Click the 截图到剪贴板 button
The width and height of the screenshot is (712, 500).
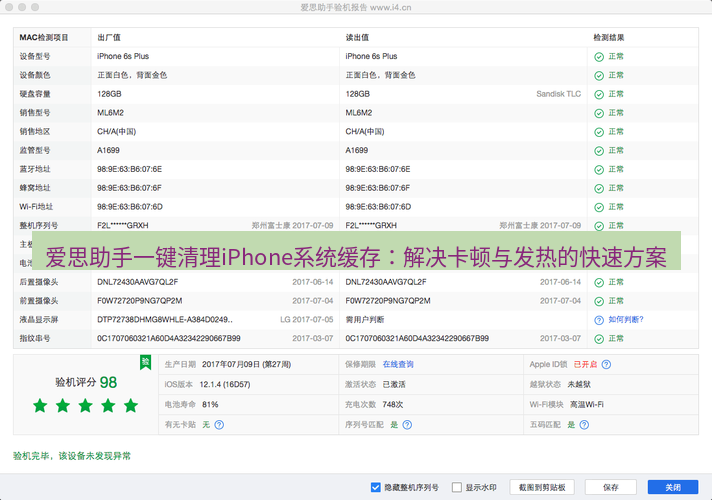[x=542, y=487]
